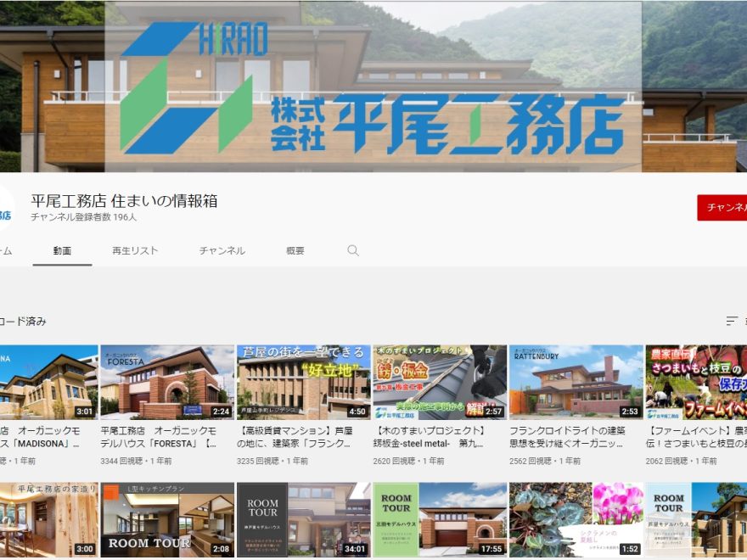Open the cyclamen flower video thumbnail 1:52
The height and width of the screenshot is (560, 747).
coord(576,519)
